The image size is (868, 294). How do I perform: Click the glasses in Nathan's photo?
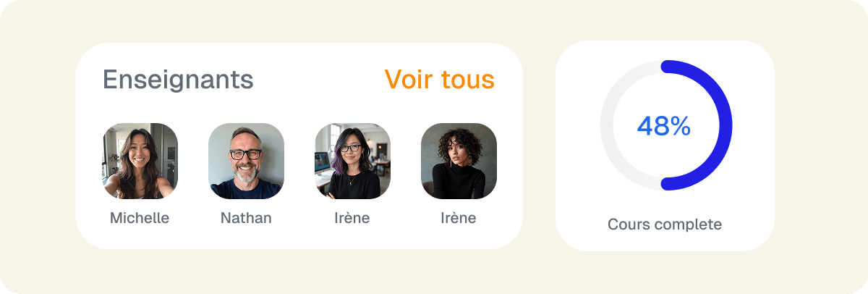[x=246, y=154]
